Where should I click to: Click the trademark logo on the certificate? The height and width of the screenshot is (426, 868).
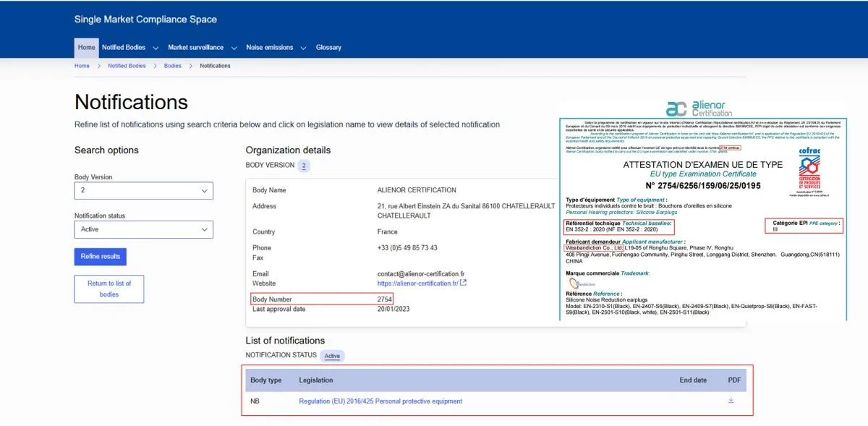click(581, 284)
